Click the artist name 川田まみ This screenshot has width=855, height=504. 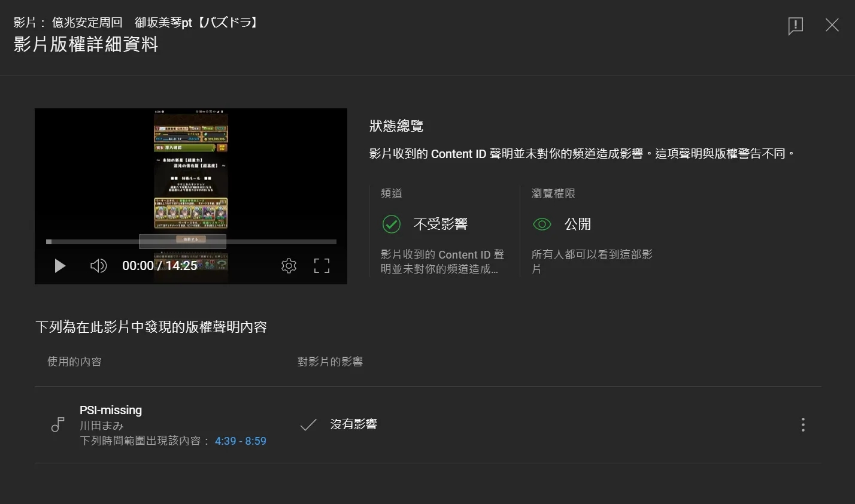pos(102,426)
